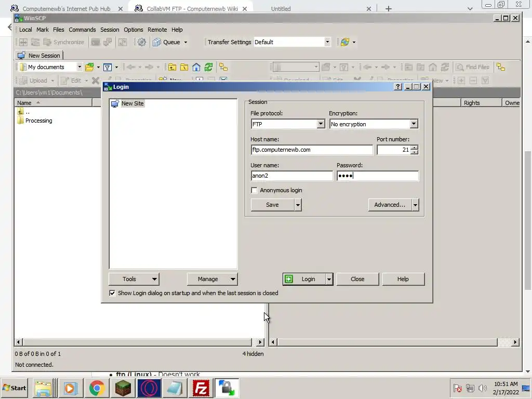Click the local filter funnel icon
The image size is (532, 399).
coord(108,67)
